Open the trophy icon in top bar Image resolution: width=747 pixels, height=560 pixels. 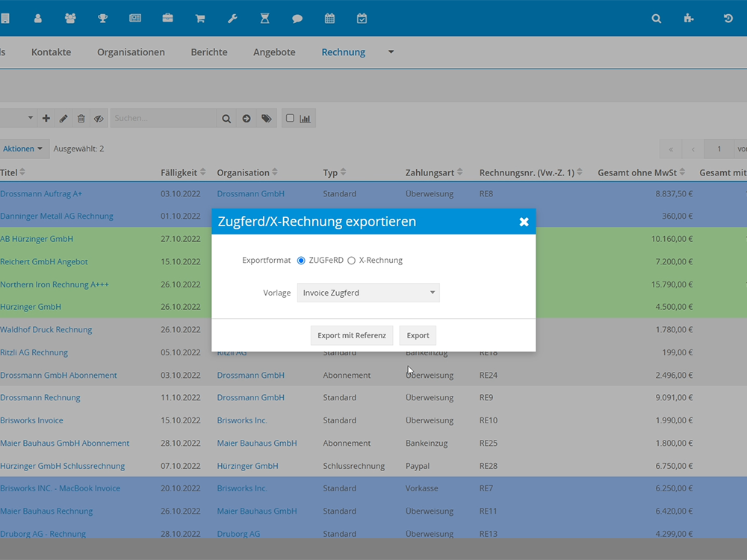102,19
